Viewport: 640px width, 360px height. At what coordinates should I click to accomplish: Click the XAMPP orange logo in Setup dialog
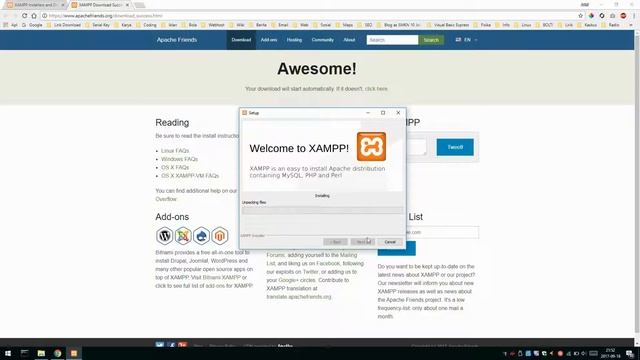tap(371, 147)
